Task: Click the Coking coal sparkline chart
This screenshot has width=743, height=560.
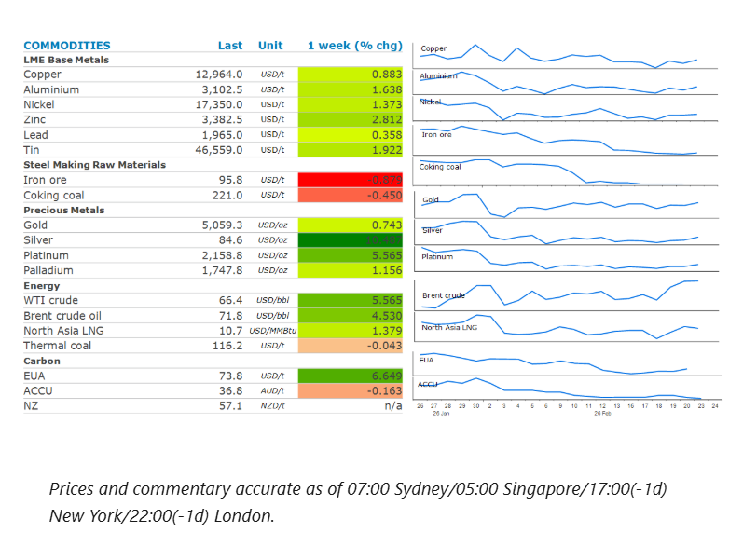Action: pos(565,171)
